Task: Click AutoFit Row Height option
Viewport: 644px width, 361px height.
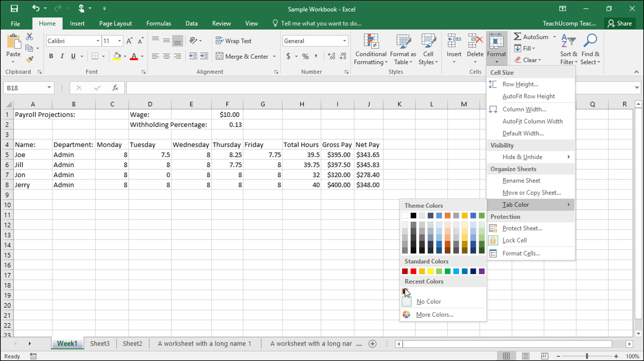Action: click(x=529, y=96)
